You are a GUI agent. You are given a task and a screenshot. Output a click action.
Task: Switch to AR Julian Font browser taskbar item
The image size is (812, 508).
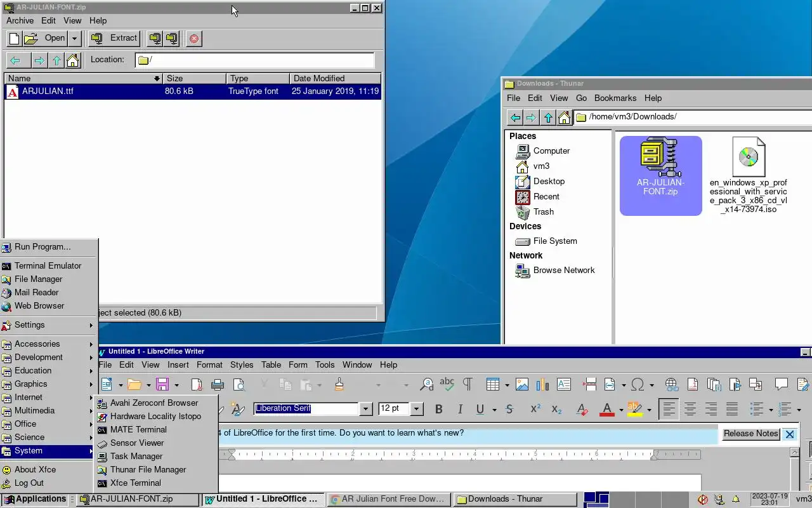(389, 499)
